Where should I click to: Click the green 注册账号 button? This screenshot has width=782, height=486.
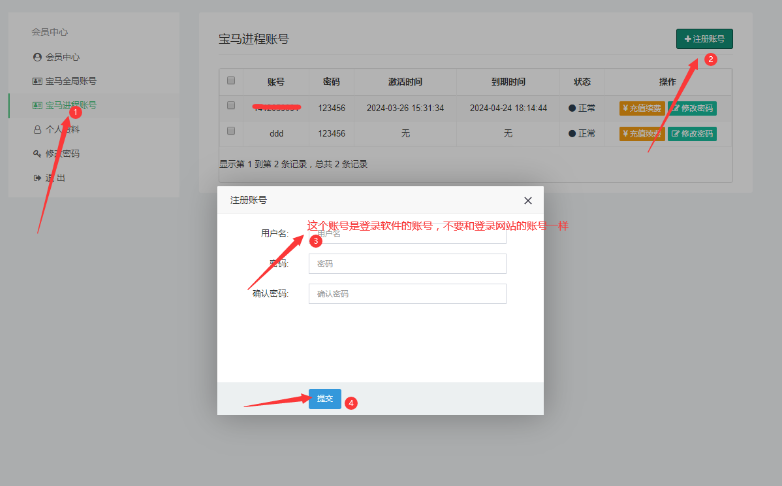click(x=704, y=39)
